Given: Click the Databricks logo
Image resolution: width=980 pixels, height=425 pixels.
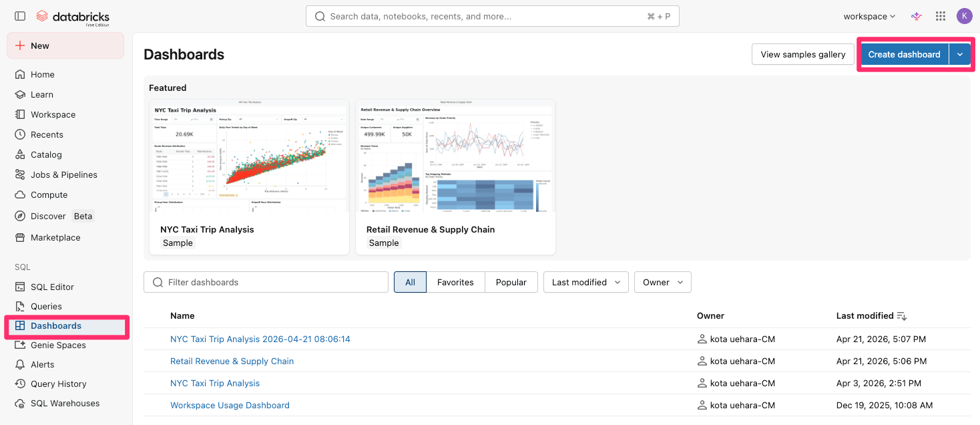Looking at the screenshot, I should (72, 17).
